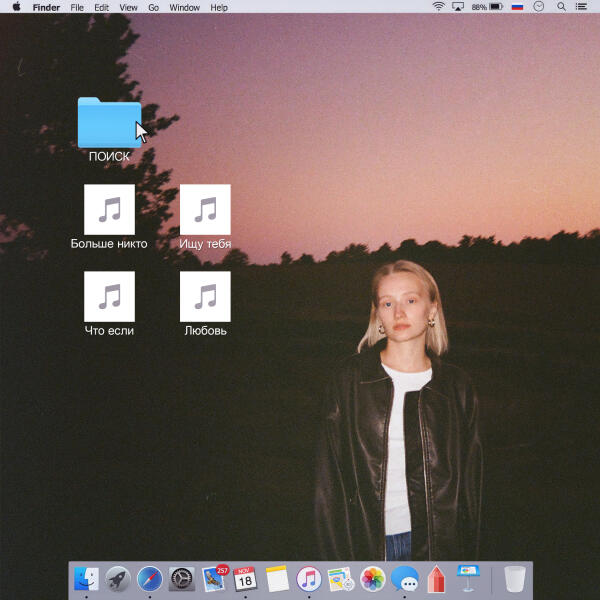
Task: Launch Launchpad from the dock
Action: [118, 578]
